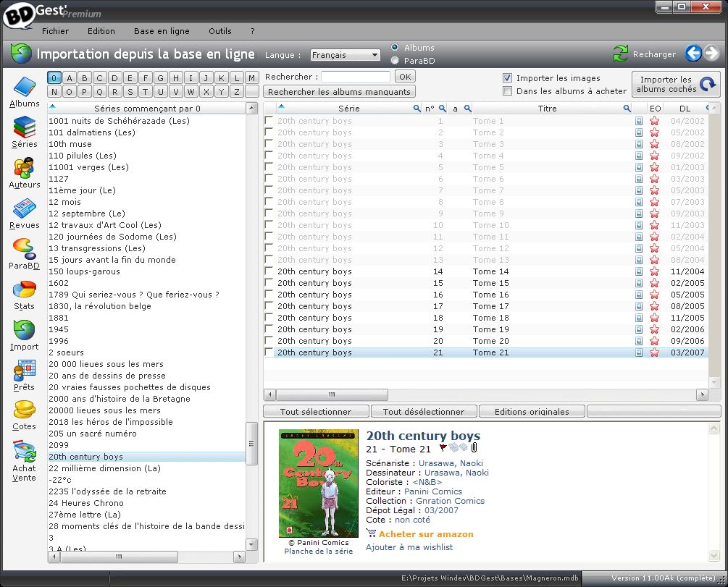Sort by the Série column sort arrow

(x=281, y=107)
